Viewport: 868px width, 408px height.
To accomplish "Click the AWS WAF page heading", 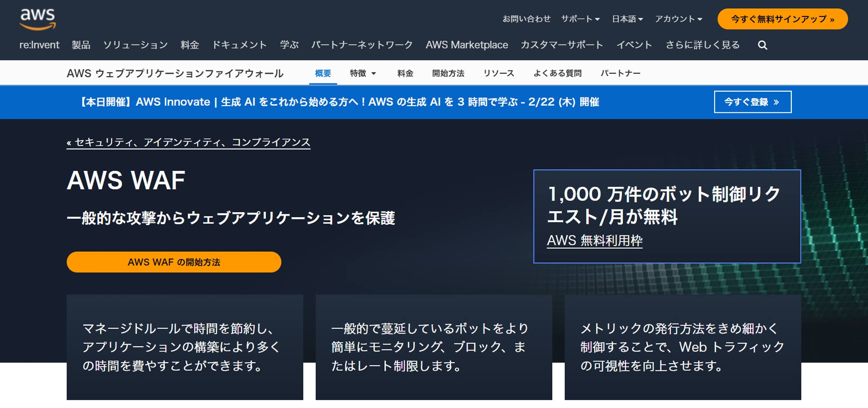I will [x=126, y=180].
